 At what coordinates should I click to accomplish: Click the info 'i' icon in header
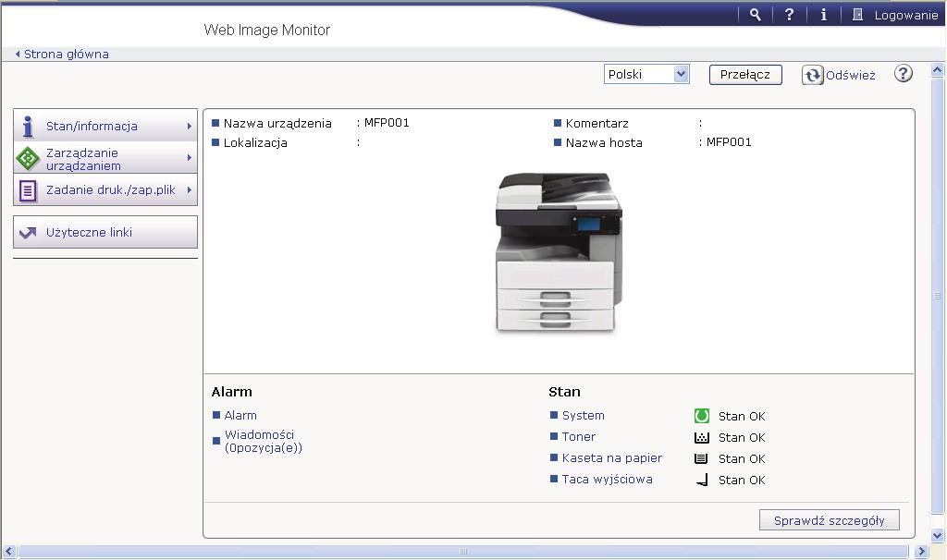pyautogui.click(x=823, y=15)
